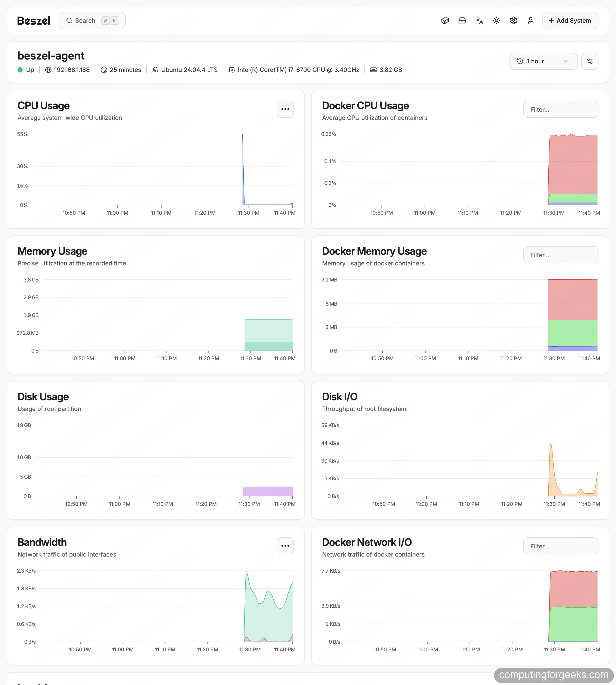Click the Disk I/O chart title
Screen dimensions: 616x685
click(339, 397)
